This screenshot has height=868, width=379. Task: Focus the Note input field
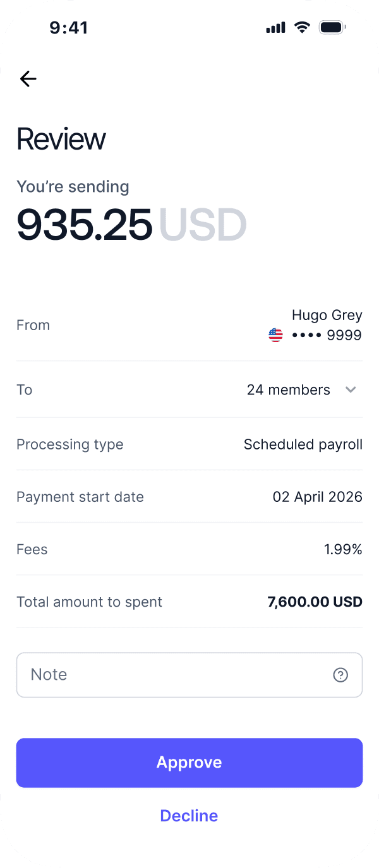tap(171, 675)
